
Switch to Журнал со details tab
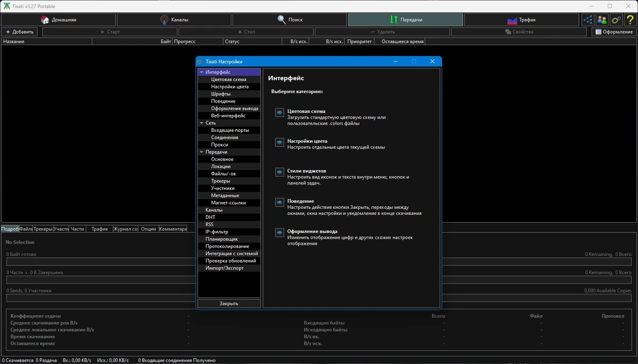[x=125, y=229]
